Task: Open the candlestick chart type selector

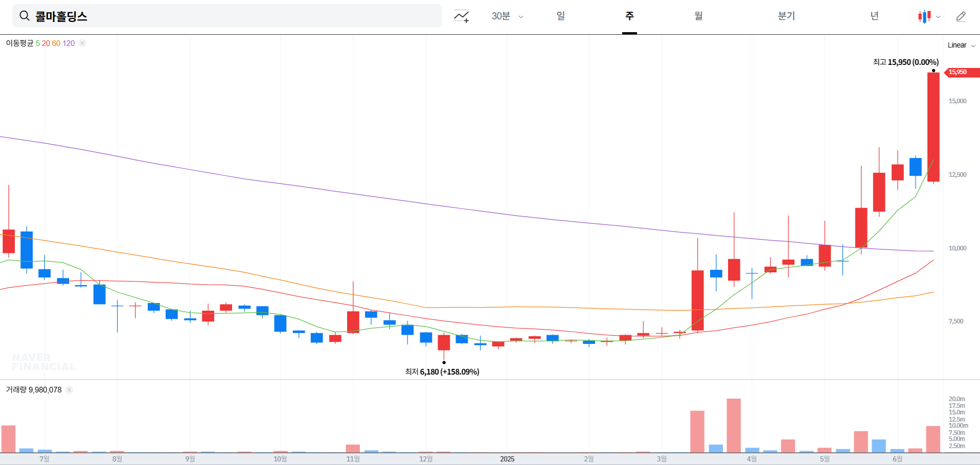Action: 924,16
